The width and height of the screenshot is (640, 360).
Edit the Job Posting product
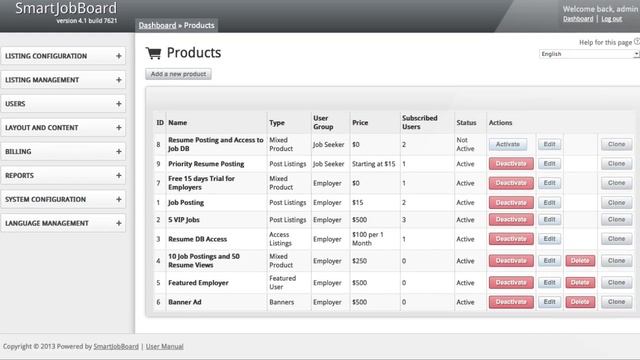[x=549, y=202]
